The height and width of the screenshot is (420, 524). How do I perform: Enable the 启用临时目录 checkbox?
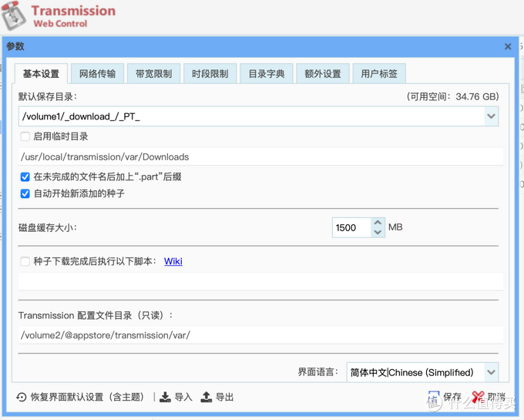pyautogui.click(x=25, y=136)
